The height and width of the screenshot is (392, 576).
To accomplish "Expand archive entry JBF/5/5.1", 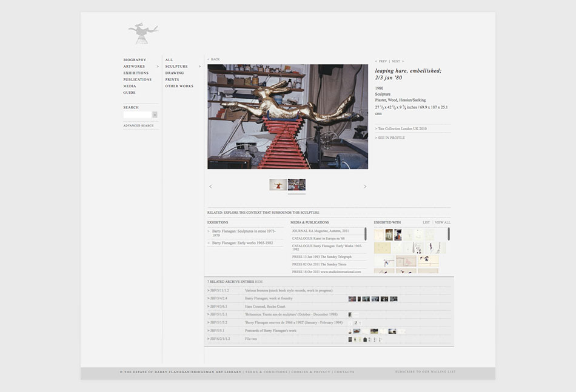I will (216, 331).
